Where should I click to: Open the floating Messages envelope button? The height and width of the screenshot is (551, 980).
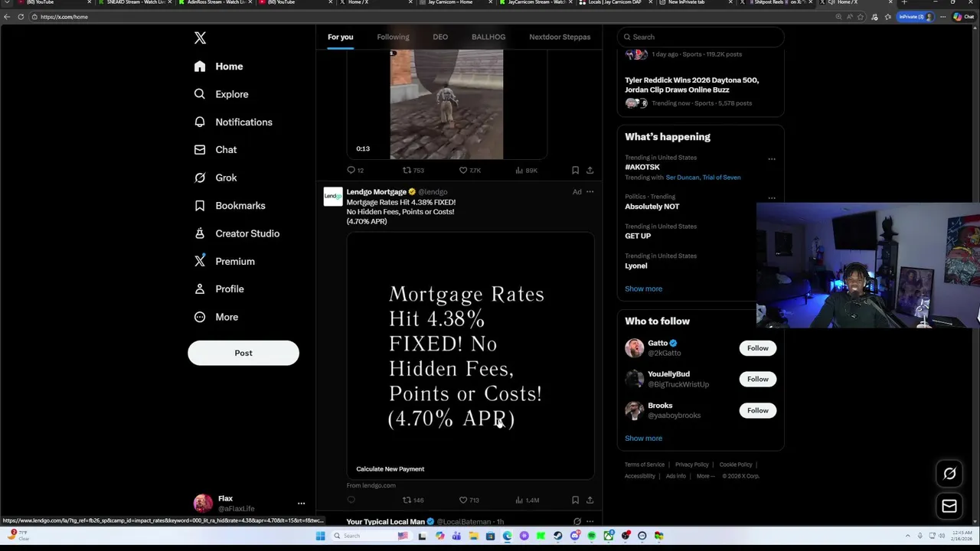click(x=949, y=506)
